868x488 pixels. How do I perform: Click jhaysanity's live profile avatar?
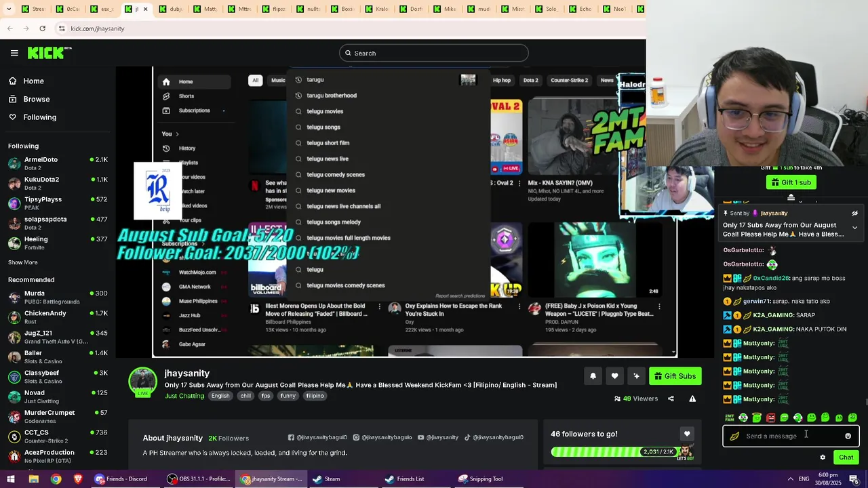coord(143,382)
